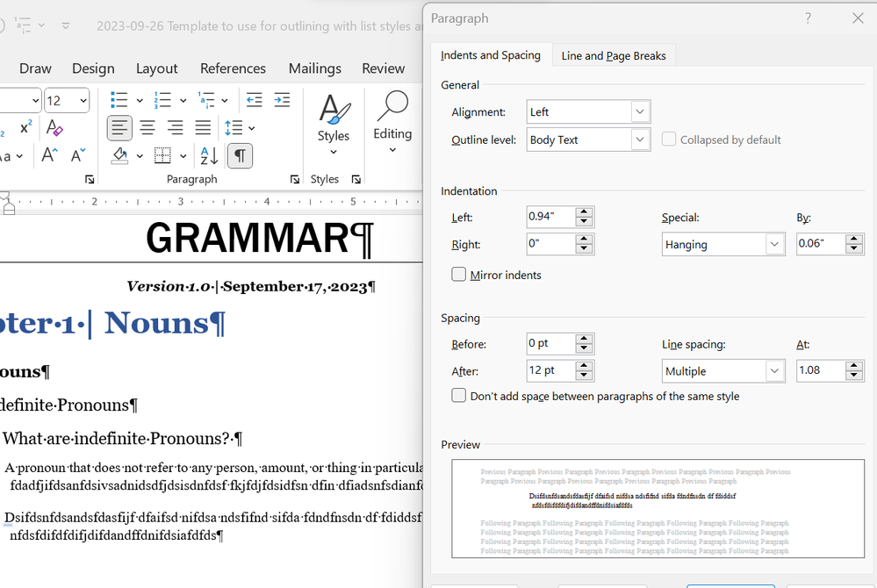Viewport: 877px width, 588px height.
Task: Open the References ribbon tab
Action: pyautogui.click(x=234, y=68)
